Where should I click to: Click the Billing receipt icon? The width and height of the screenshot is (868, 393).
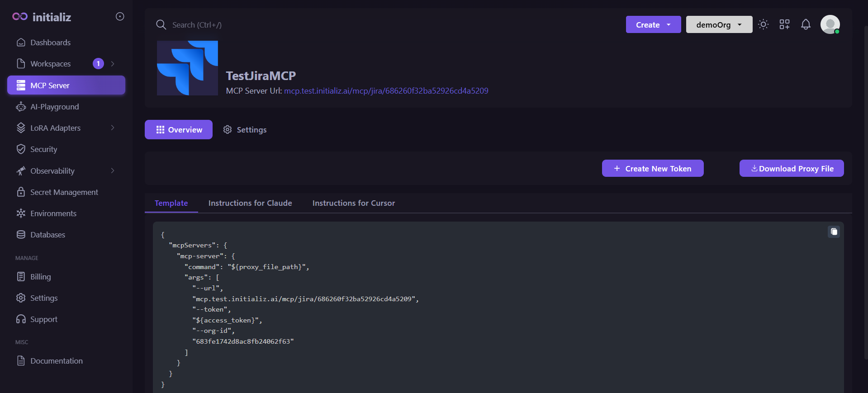click(21, 277)
